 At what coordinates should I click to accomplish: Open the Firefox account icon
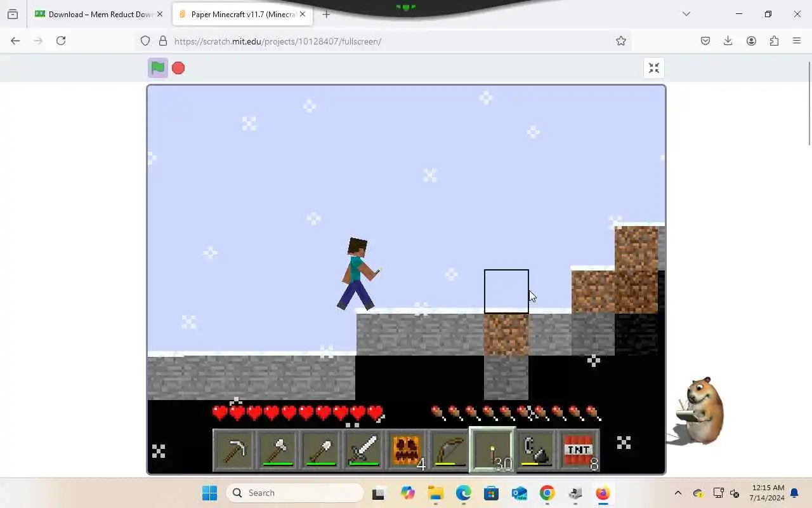(x=751, y=41)
